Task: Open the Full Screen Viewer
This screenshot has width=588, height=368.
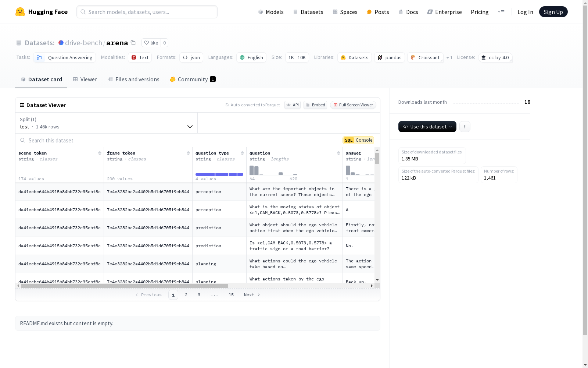Action: pyautogui.click(x=353, y=105)
